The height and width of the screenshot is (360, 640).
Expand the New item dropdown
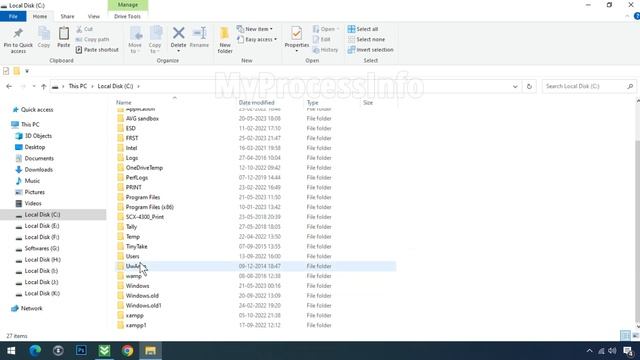tap(254, 29)
